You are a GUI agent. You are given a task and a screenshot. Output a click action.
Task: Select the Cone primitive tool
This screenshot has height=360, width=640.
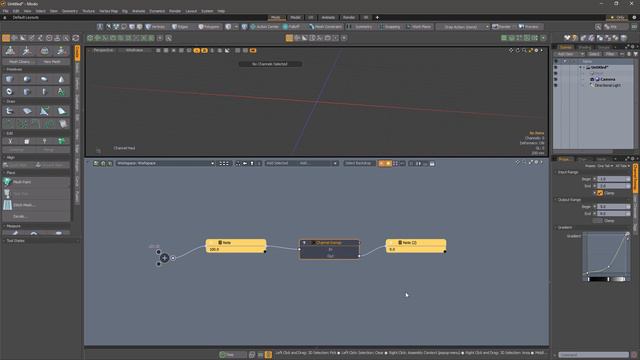61,79
